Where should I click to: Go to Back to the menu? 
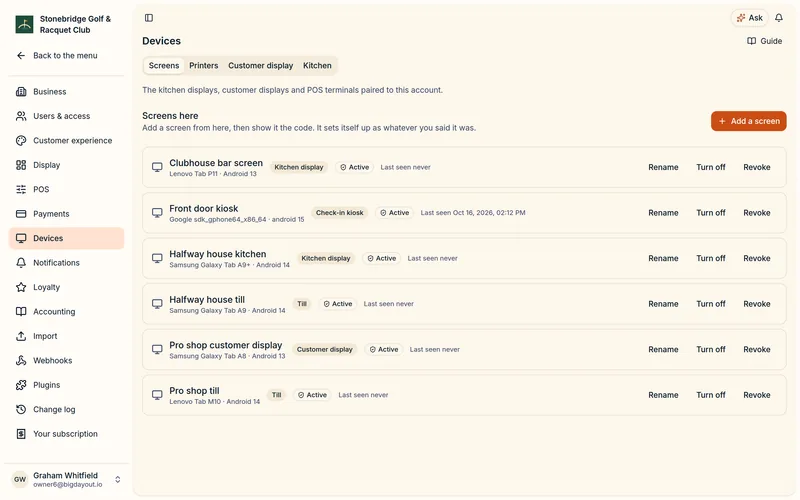tap(65, 56)
